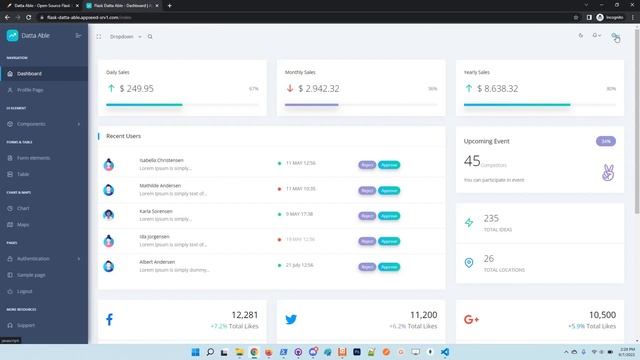640x360 pixels.
Task: Open Windows taskbar search
Action: 210,352
